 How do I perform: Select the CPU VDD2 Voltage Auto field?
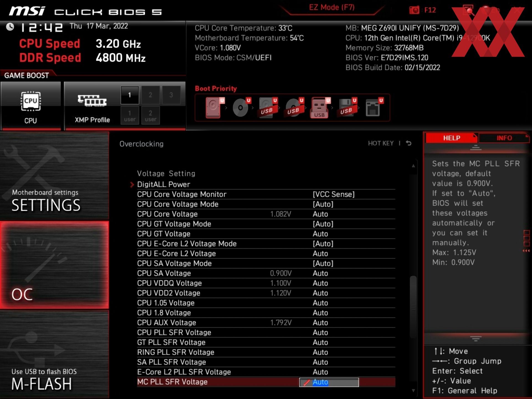(320, 293)
